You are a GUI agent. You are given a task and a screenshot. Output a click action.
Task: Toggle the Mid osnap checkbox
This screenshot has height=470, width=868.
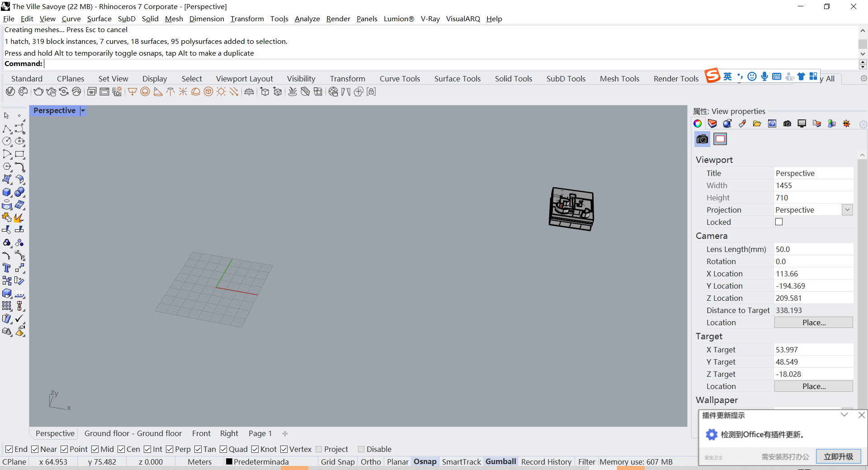point(95,449)
